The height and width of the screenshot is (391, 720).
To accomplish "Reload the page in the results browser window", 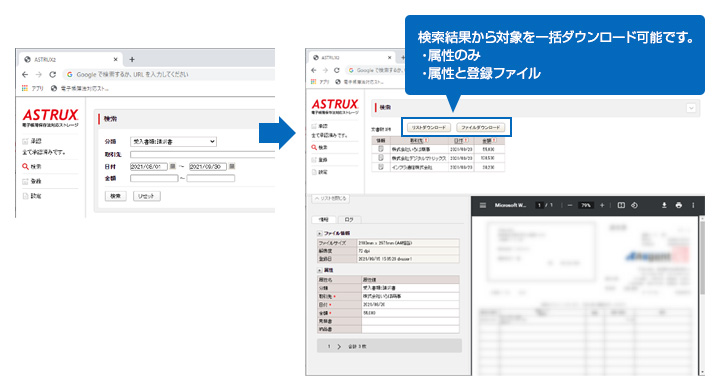I will point(337,70).
